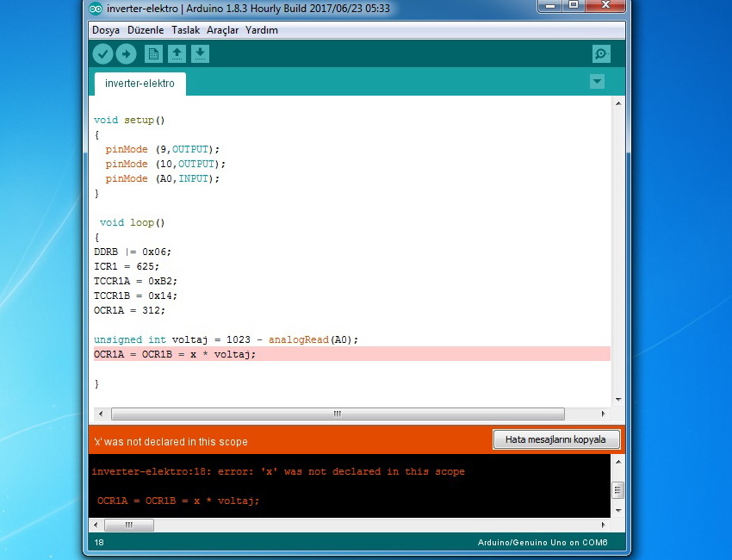This screenshot has width=732, height=560.
Task: Click the line 'void loop()'
Action: [x=132, y=223]
